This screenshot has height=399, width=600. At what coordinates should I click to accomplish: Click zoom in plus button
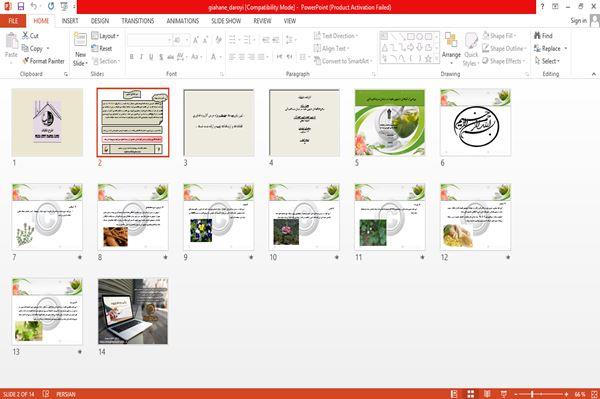tap(566, 394)
